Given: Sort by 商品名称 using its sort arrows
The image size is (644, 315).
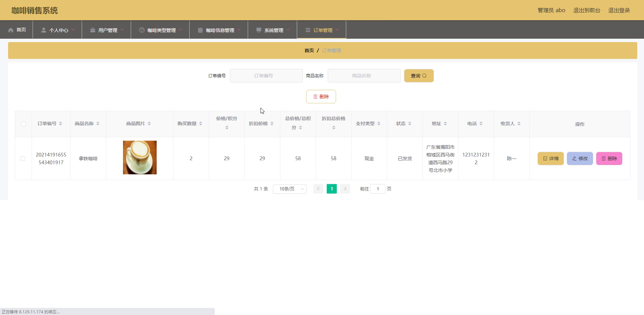Looking at the screenshot, I should [x=98, y=124].
